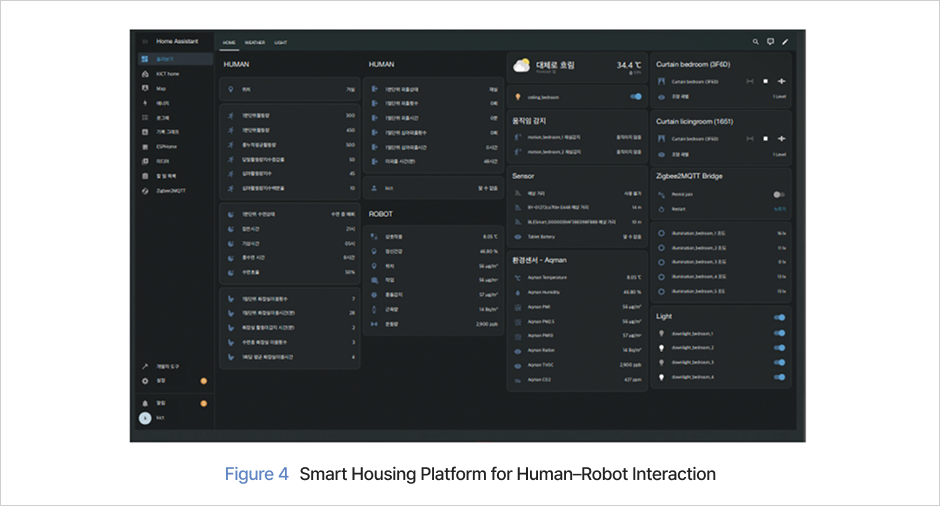The width and height of the screenshot is (940, 506).
Task: Close the Curtain licingroom (1651) cover arrows icon
Action: click(x=781, y=138)
